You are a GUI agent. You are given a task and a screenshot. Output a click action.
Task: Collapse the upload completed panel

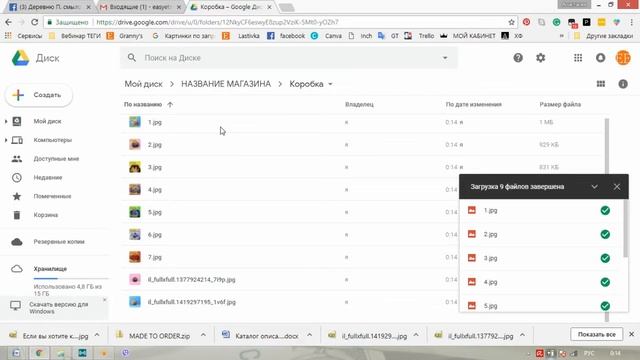click(x=594, y=187)
